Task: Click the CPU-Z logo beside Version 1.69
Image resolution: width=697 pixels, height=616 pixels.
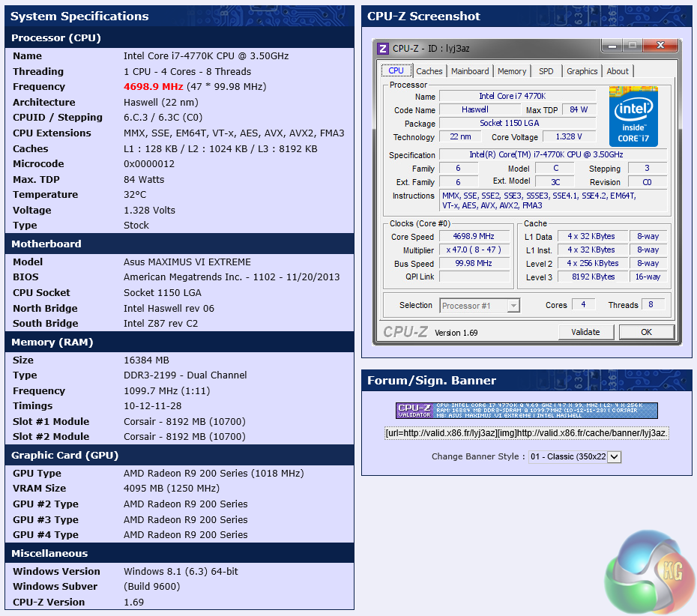Action: point(405,332)
